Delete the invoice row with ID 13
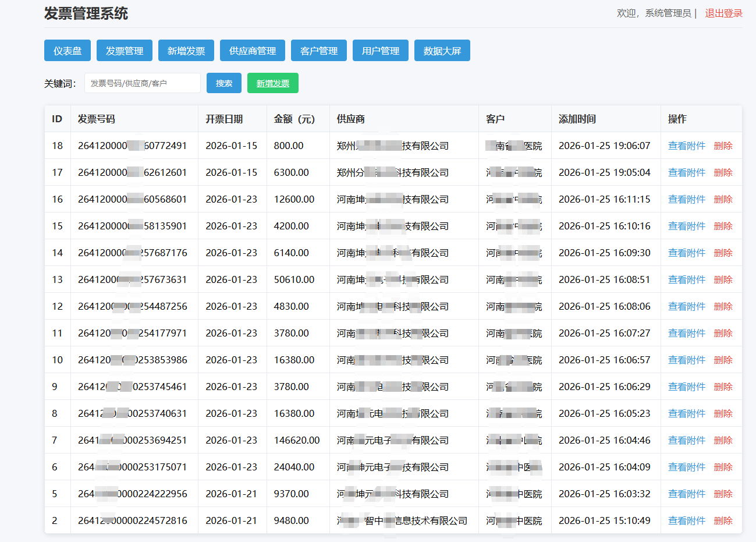The height and width of the screenshot is (542, 756). coord(723,280)
